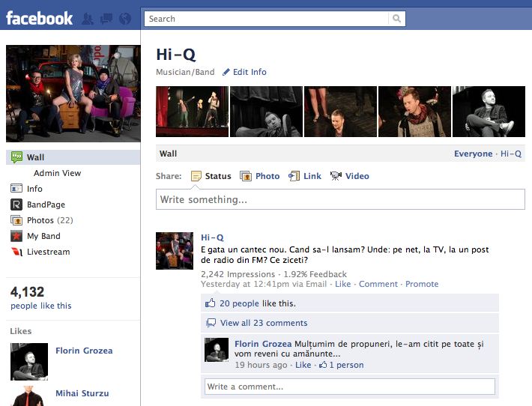Click the Write something status box
Image resolution: width=532 pixels, height=406 pixels.
coord(340,199)
